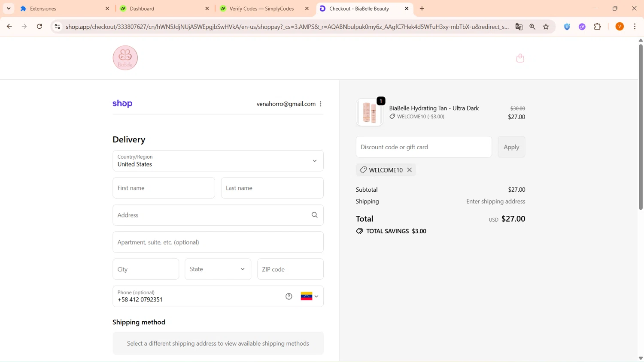Click the Shop pay logo

(x=122, y=104)
